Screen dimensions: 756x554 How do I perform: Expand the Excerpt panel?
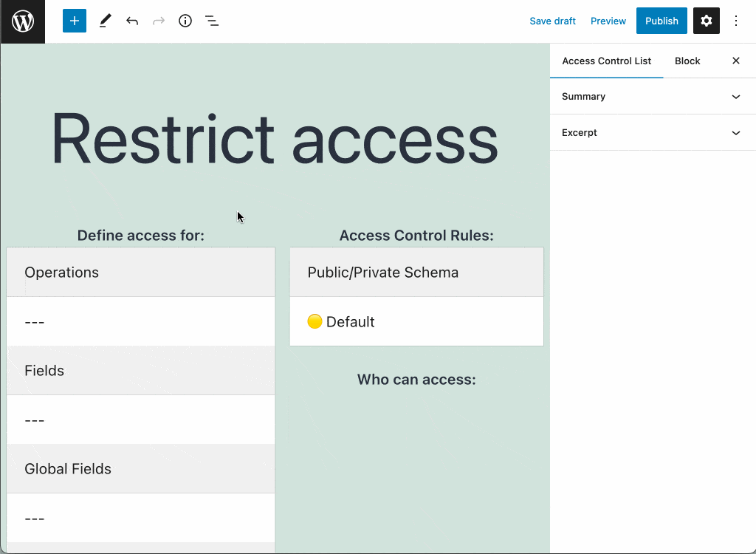click(x=653, y=133)
